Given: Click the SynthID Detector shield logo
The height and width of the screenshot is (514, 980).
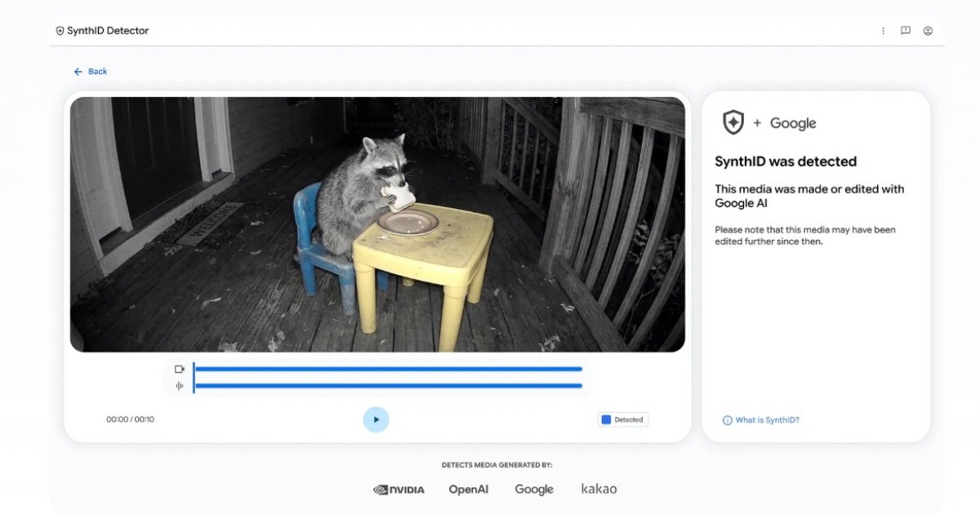Looking at the screenshot, I should 60,31.
